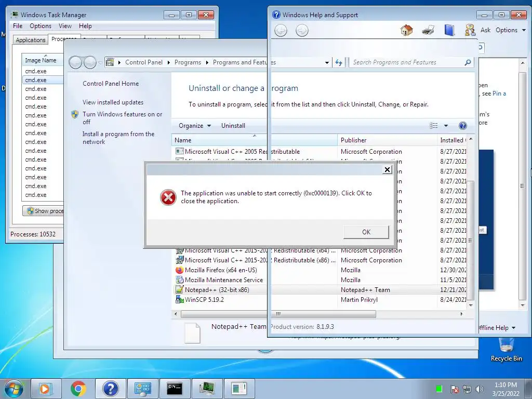532x399 pixels.
Task: Open Help menu in Task Manager
Action: click(85, 26)
